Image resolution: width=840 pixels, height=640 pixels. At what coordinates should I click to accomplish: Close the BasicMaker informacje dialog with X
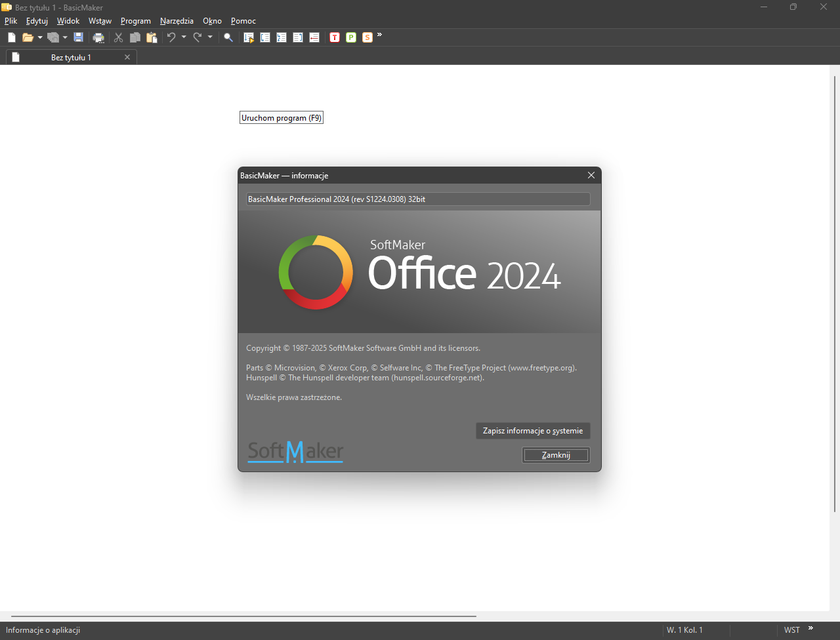[x=591, y=175]
